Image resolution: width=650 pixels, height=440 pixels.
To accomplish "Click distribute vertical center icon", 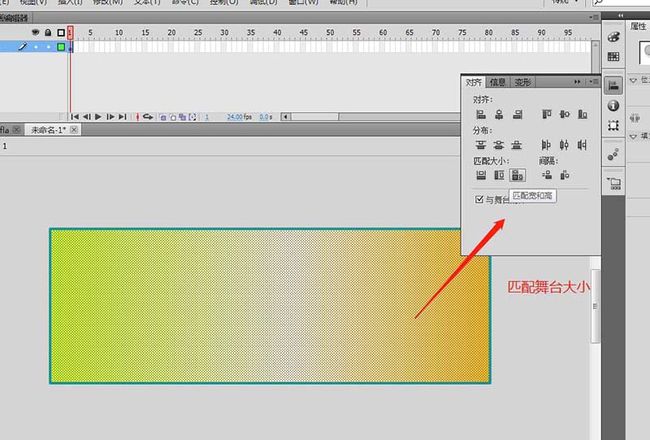I will click(x=499, y=145).
